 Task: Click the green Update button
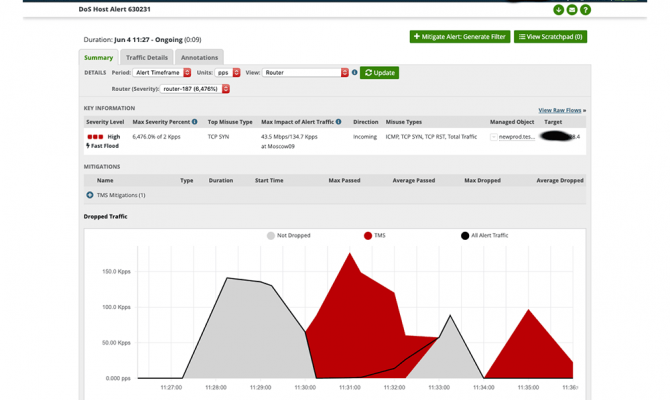(x=379, y=73)
